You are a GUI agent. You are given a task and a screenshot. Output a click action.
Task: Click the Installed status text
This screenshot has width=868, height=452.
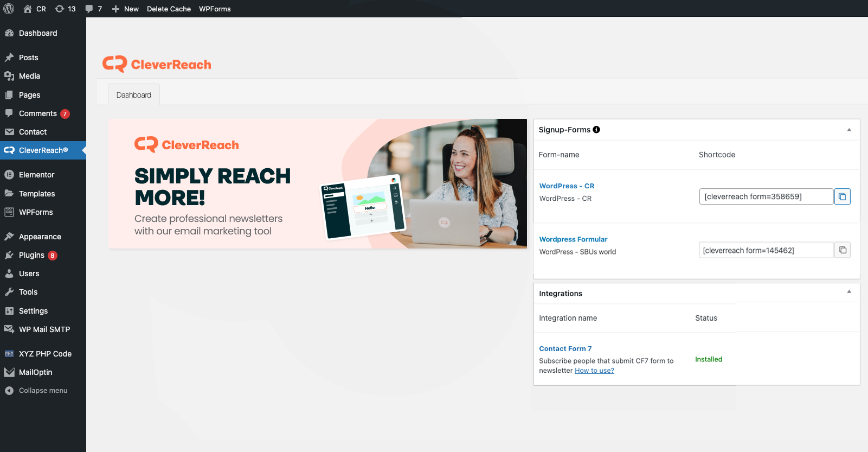pos(709,359)
